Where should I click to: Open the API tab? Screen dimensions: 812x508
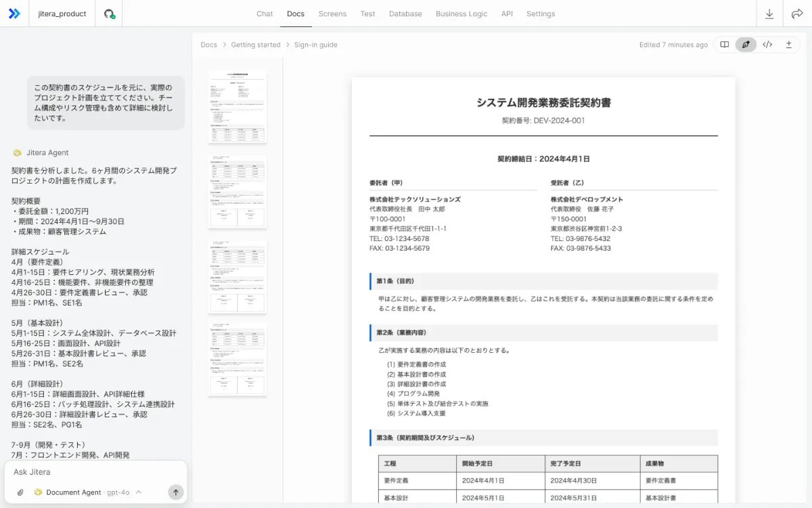507,14
